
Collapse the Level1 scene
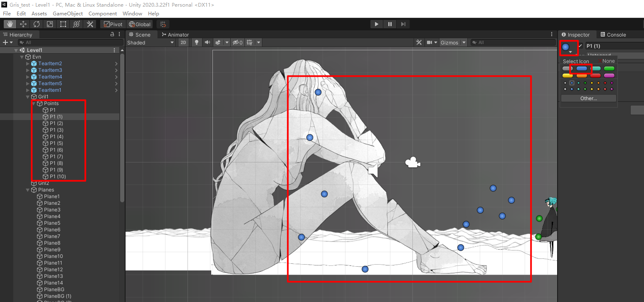point(16,50)
